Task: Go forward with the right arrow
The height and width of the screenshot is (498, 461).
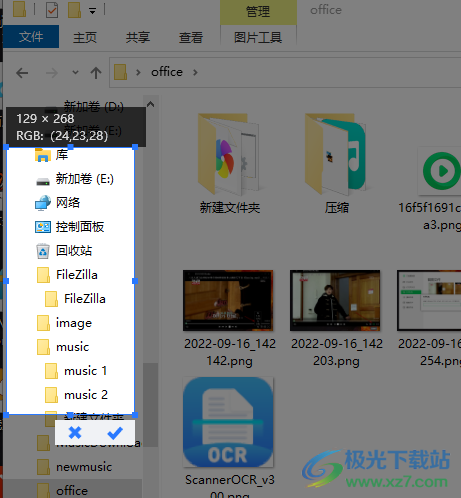Action: point(52,73)
